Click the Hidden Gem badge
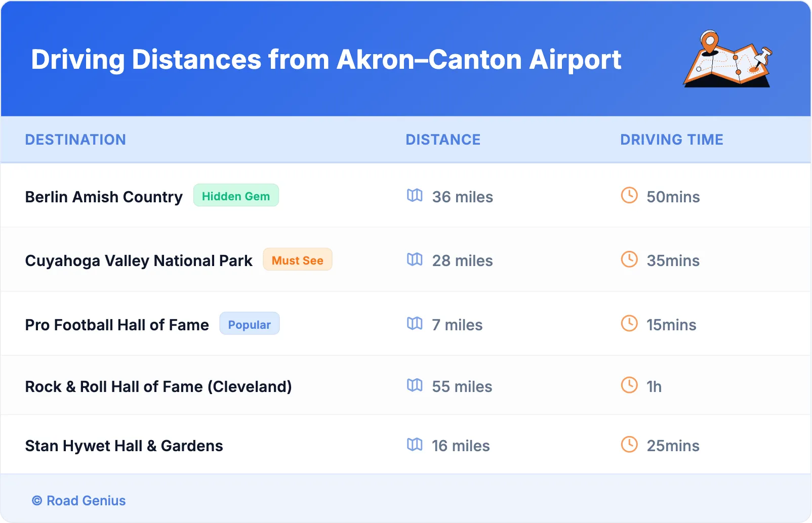 [236, 196]
